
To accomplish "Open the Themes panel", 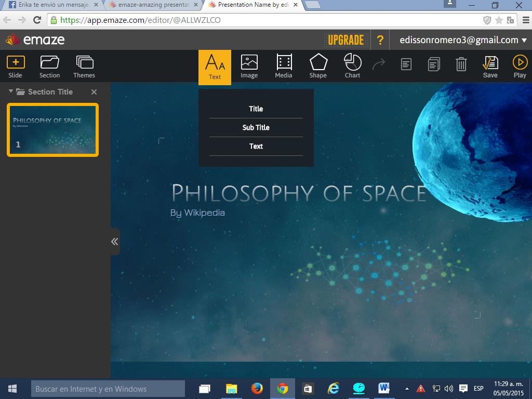I will pyautogui.click(x=84, y=66).
